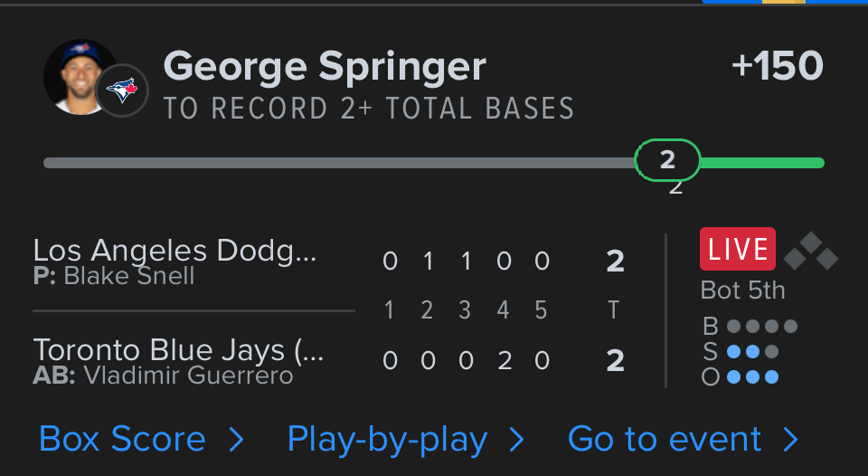
Task: Select the Los Angeles Dodgers team row
Action: [175, 261]
